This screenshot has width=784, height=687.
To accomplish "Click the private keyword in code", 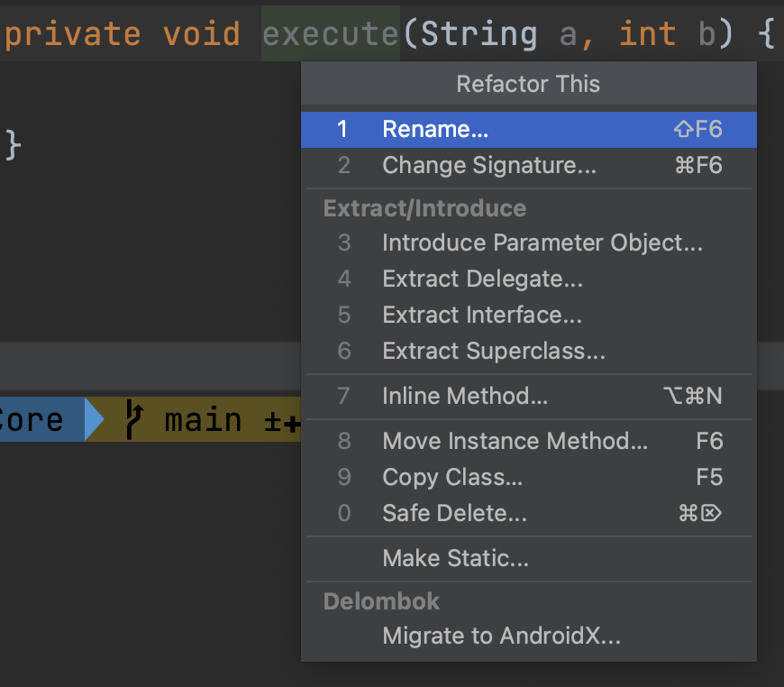I will [x=73, y=35].
